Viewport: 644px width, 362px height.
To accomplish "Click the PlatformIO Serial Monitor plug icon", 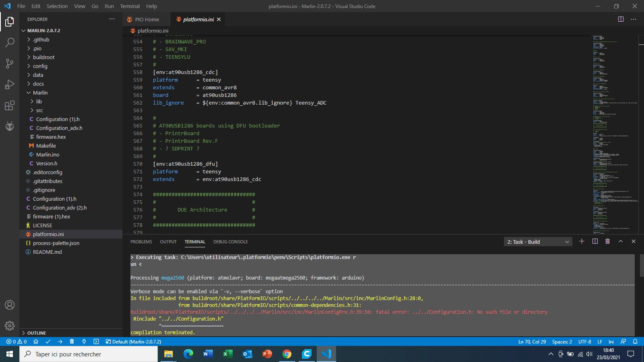I will 84,341.
